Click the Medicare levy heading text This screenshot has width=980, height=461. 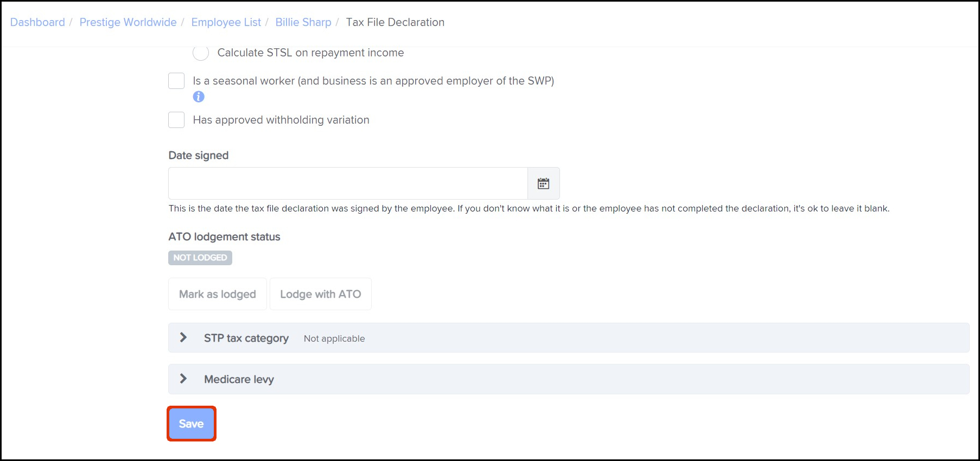[239, 379]
